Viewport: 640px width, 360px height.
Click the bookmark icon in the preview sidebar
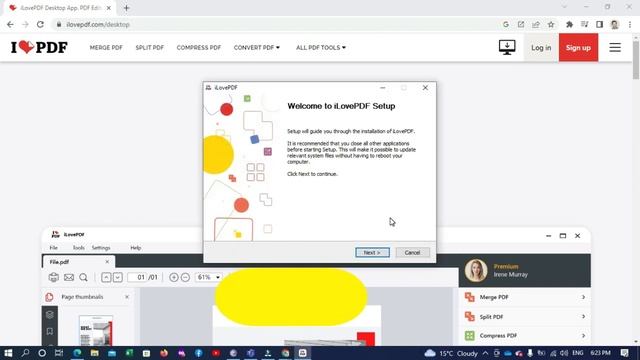pos(50,331)
